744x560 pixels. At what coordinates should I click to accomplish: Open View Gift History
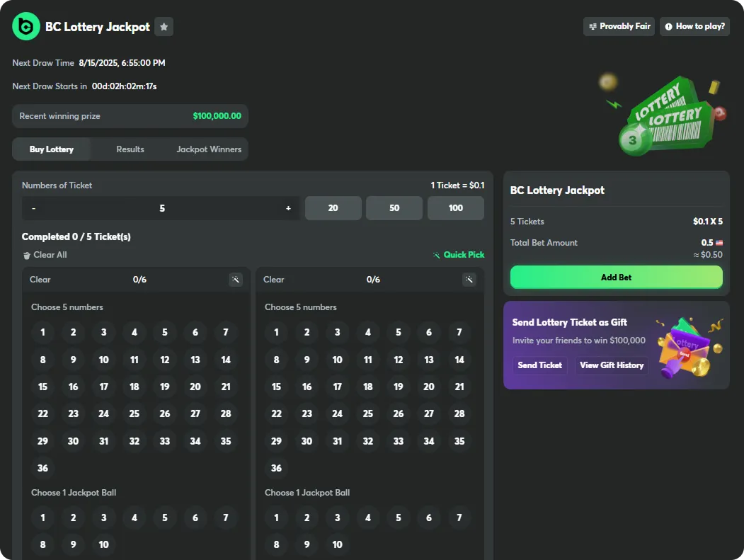612,365
